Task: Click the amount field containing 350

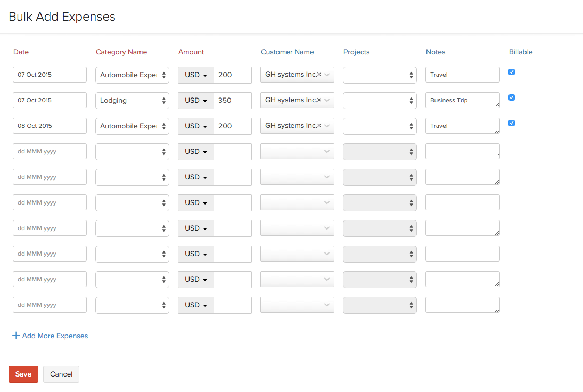Action: click(x=233, y=100)
